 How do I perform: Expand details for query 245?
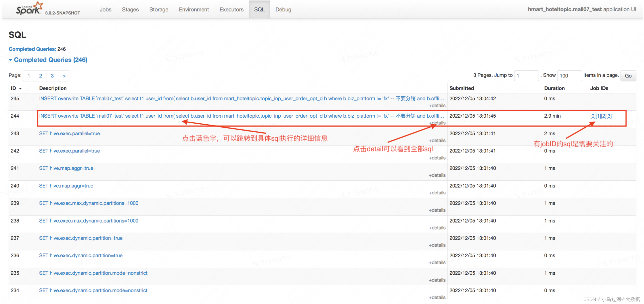pos(437,105)
